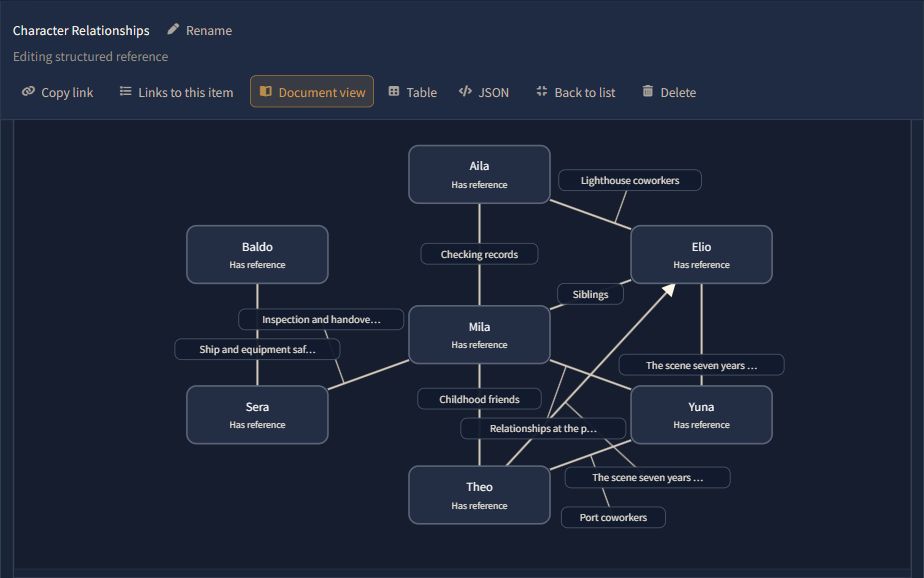Click the Port coworkers relationship label
This screenshot has height=578, width=924.
(x=613, y=517)
